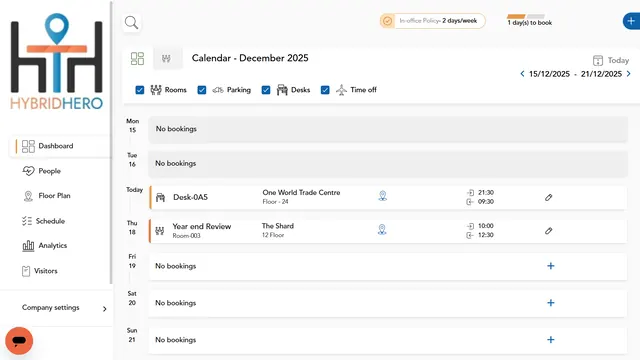The image size is (640, 360).
Task: Click '1 day(s) to book' text
Action: click(x=529, y=23)
